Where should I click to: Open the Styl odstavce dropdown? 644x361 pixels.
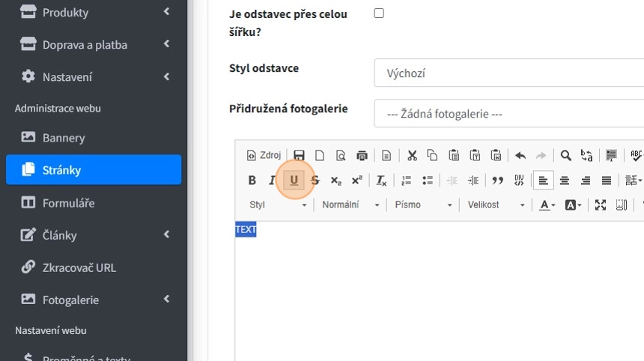pyautogui.click(x=509, y=73)
